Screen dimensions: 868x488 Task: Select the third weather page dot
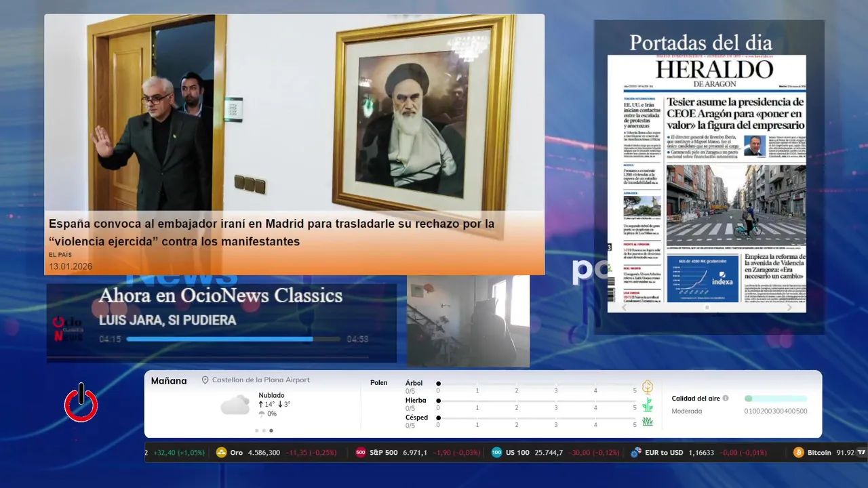click(x=271, y=430)
